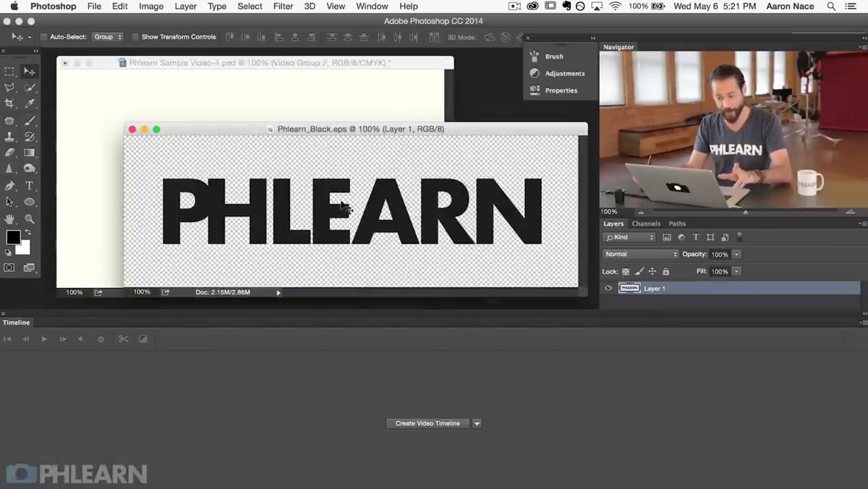The image size is (868, 489).
Task: Select the Sharpen tool
Action: (x=10, y=169)
